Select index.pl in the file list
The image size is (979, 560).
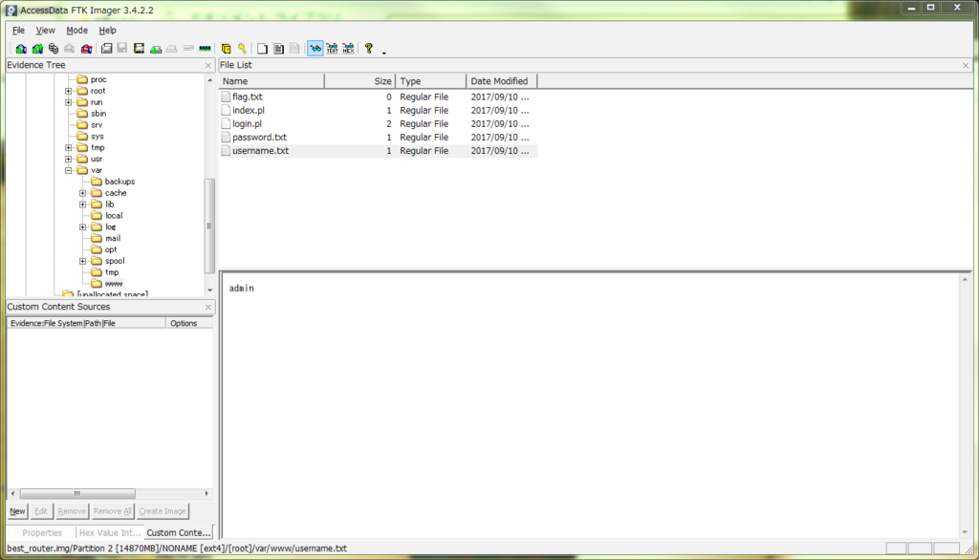pos(249,111)
